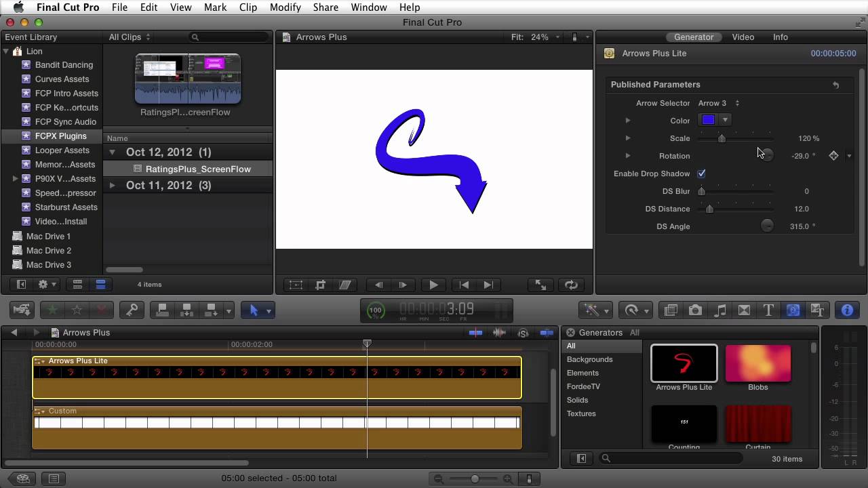868x488 pixels.
Task: Select the Textures generator category
Action: click(x=581, y=413)
